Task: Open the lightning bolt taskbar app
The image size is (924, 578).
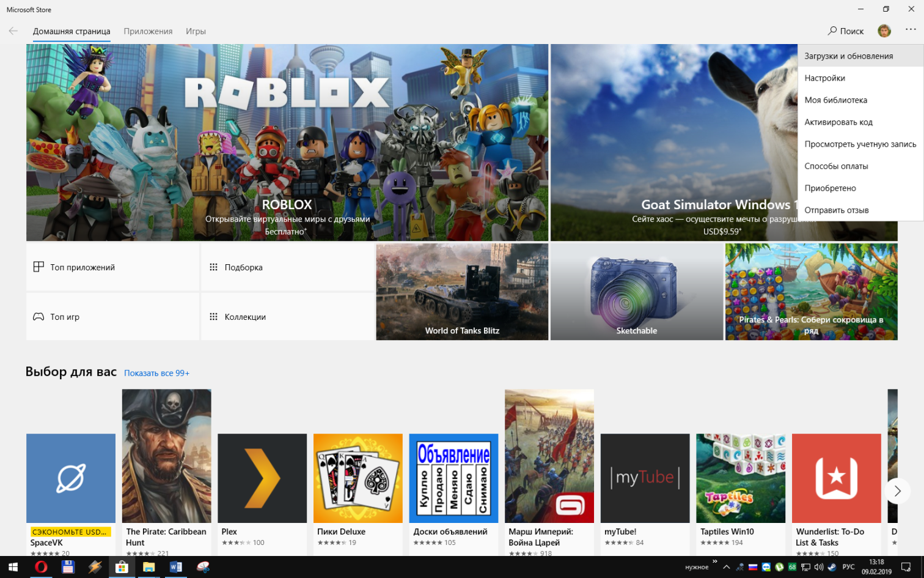Action: tap(95, 567)
